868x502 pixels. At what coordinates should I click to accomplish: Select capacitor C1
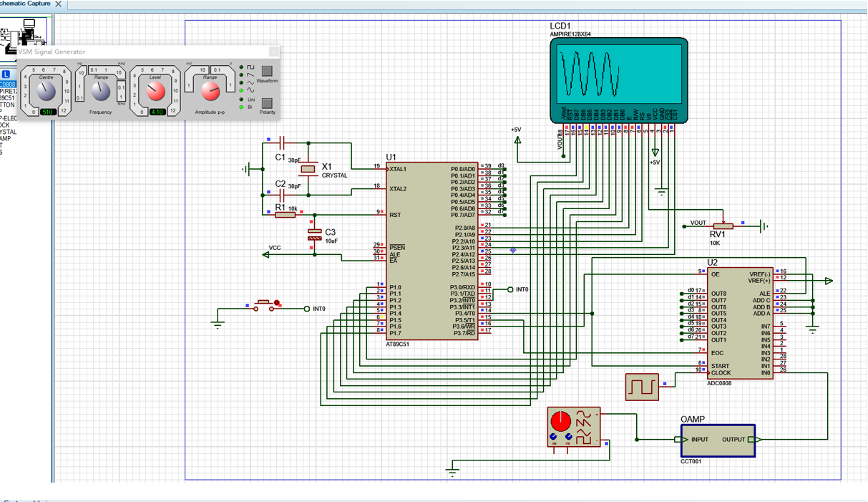281,143
